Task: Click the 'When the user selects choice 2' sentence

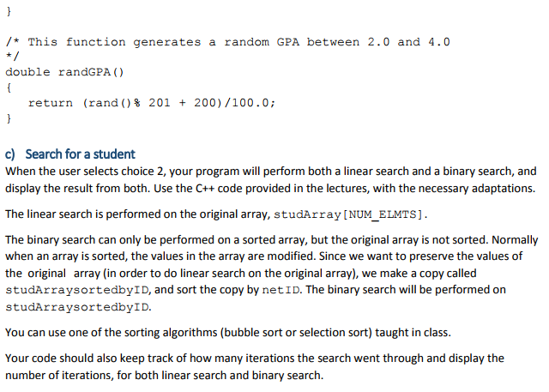Action: click(271, 172)
